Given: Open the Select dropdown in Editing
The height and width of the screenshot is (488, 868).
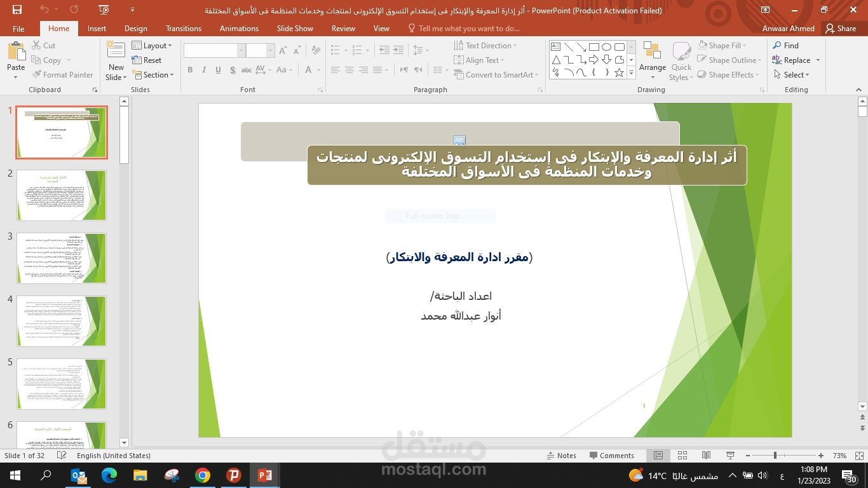Looking at the screenshot, I should 791,75.
